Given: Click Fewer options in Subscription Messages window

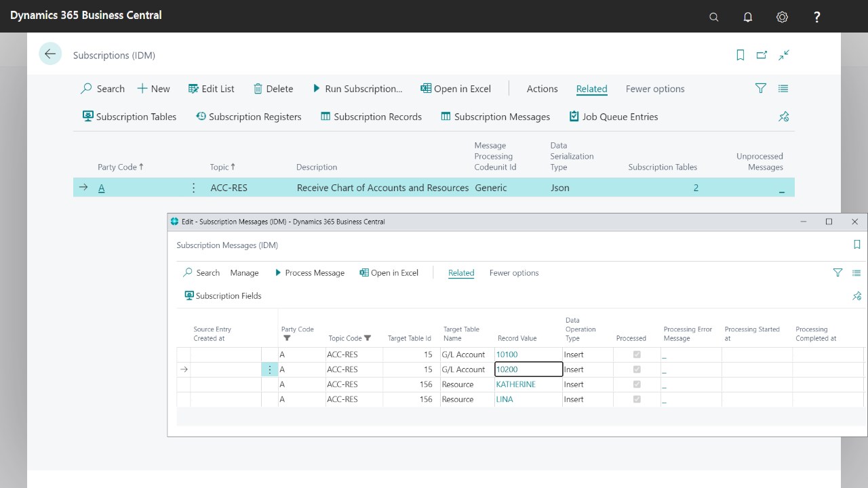Looking at the screenshot, I should click(x=514, y=272).
